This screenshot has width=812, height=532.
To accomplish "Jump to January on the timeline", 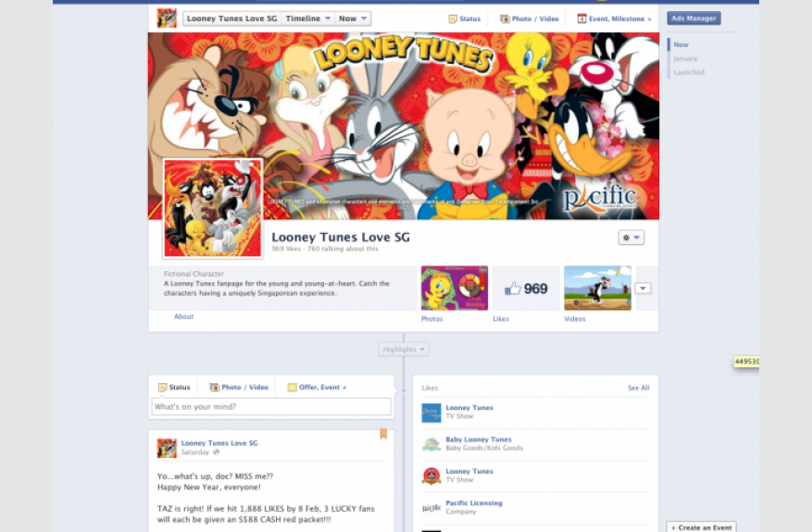I will tap(685, 58).
